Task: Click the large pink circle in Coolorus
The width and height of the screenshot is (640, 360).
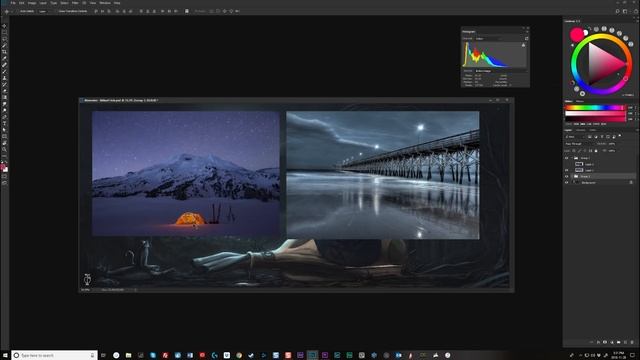Action: pyautogui.click(x=576, y=35)
